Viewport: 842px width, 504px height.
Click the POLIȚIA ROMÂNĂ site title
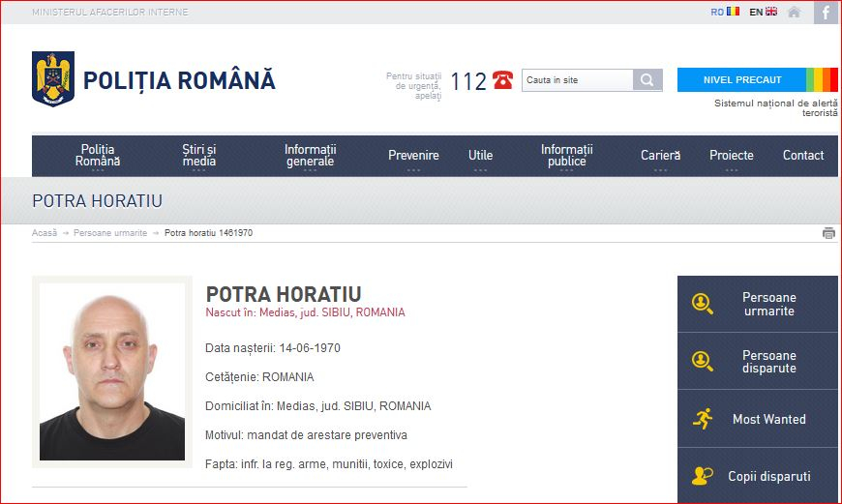click(179, 80)
